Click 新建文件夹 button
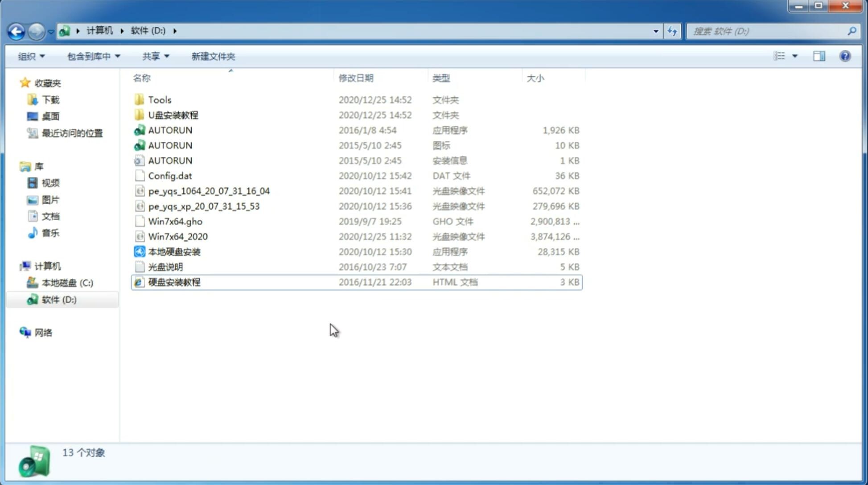This screenshot has width=868, height=485. [x=213, y=56]
